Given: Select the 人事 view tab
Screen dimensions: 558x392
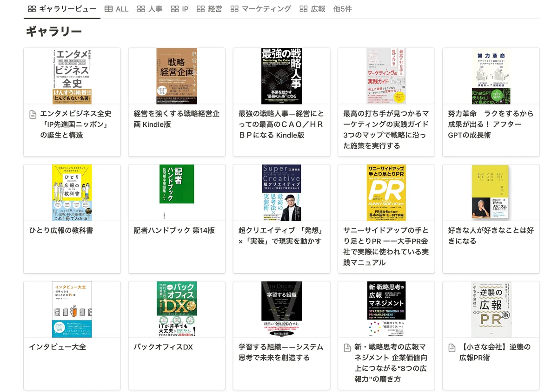Looking at the screenshot, I should pos(150,9).
